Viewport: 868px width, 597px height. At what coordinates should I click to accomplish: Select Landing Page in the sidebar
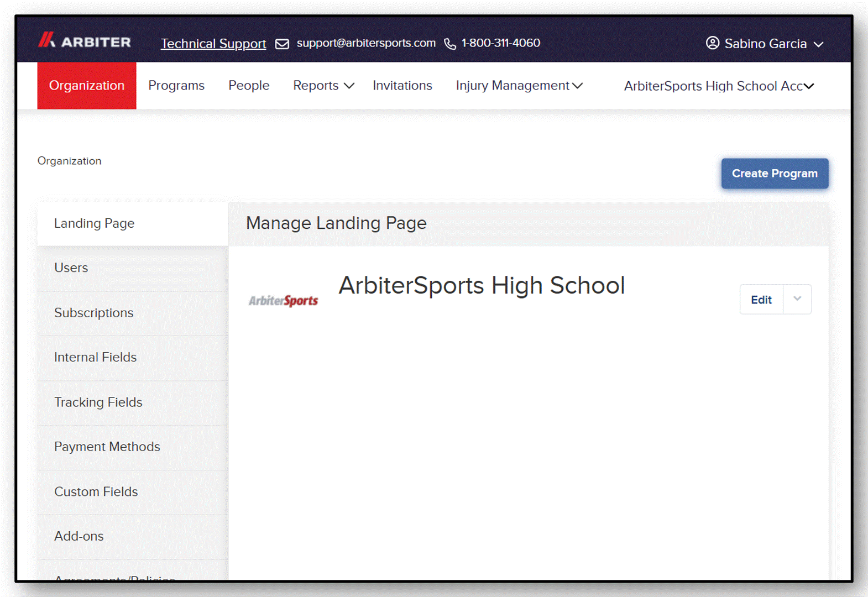coord(133,224)
